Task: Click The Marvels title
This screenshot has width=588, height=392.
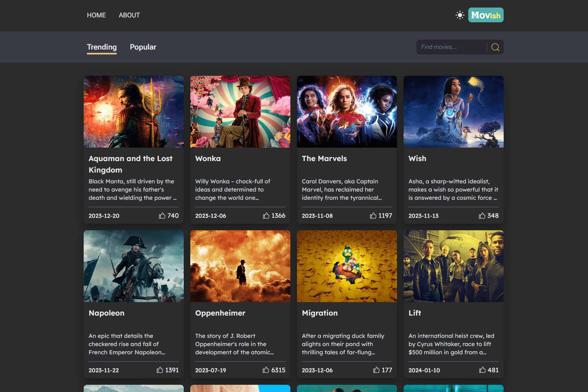Action: coord(324,158)
